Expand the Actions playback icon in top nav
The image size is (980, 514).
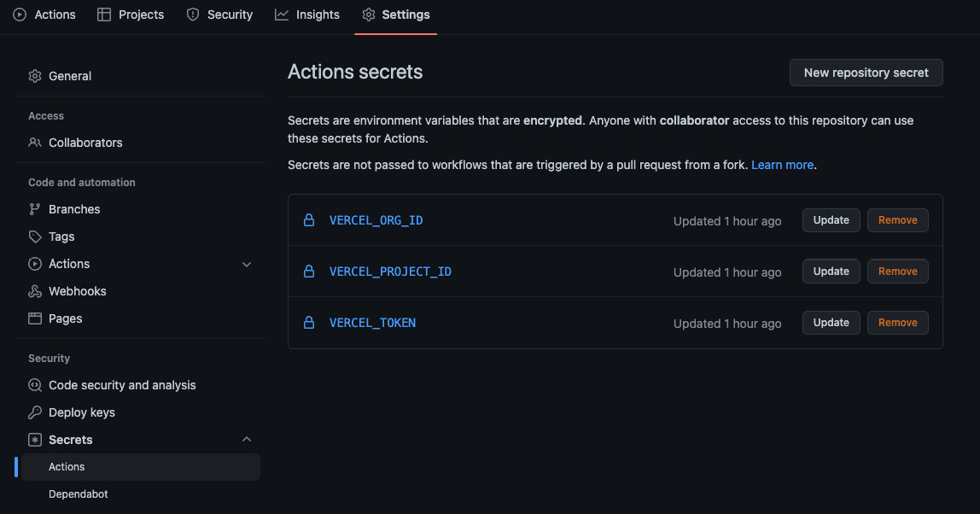pyautogui.click(x=18, y=14)
